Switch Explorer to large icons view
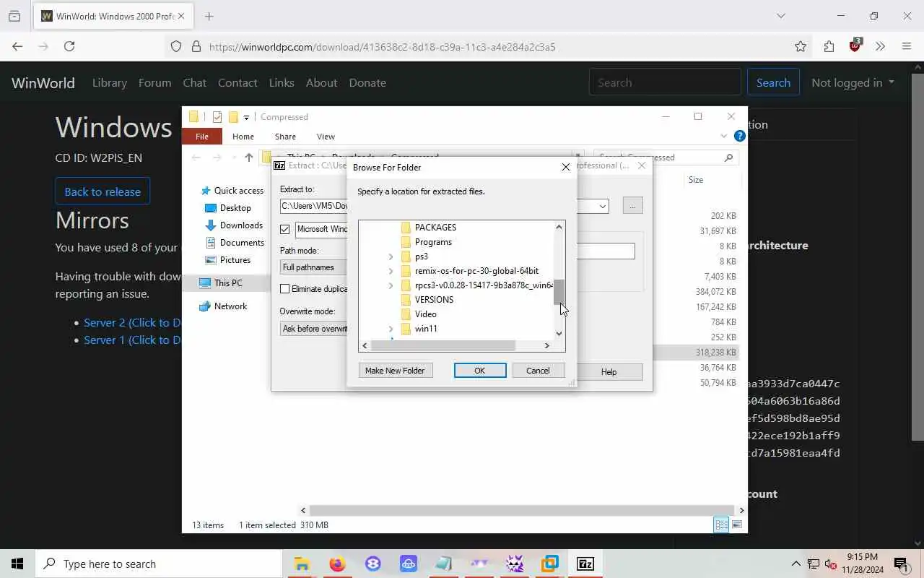Screen dimensions: 924x578 click(x=737, y=525)
